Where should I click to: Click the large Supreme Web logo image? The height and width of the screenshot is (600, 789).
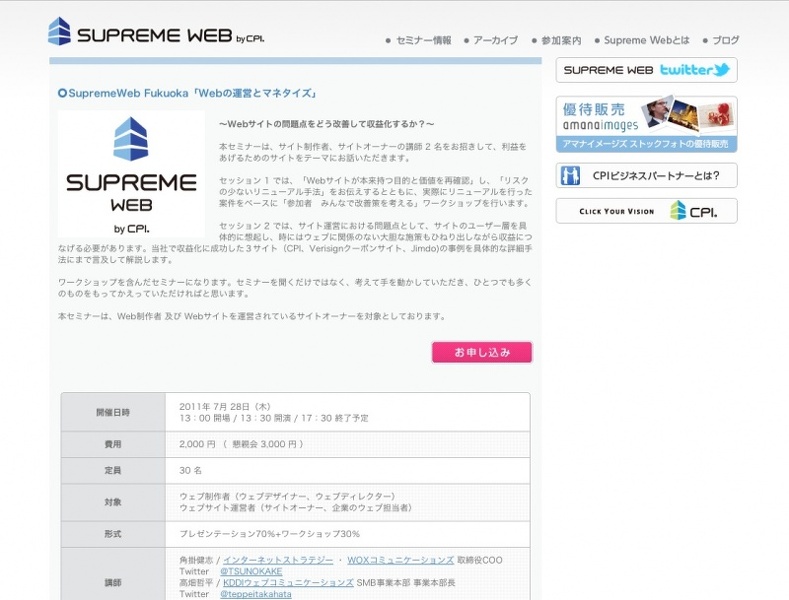coord(131,174)
